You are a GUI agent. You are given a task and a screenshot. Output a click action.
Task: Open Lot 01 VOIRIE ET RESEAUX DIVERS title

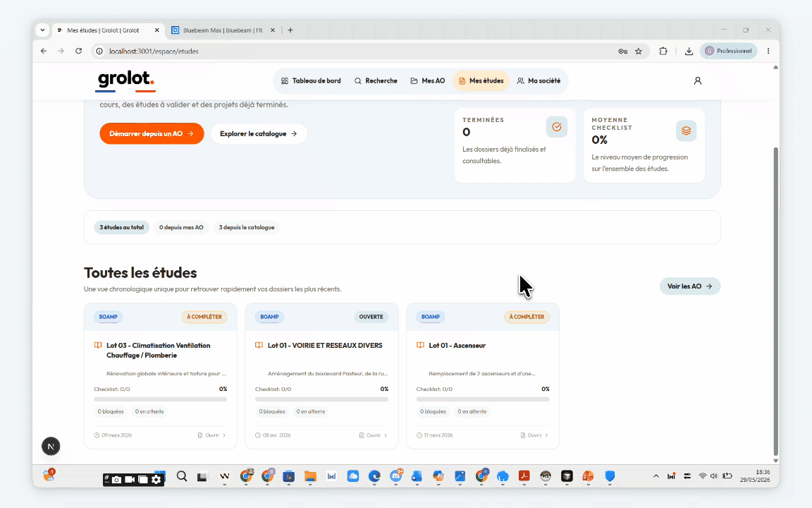pyautogui.click(x=325, y=345)
